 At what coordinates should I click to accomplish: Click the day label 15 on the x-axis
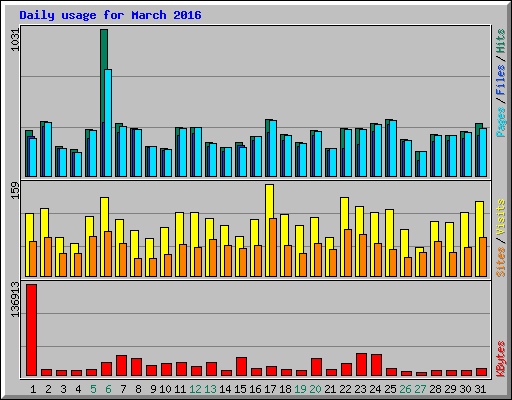[x=240, y=389]
